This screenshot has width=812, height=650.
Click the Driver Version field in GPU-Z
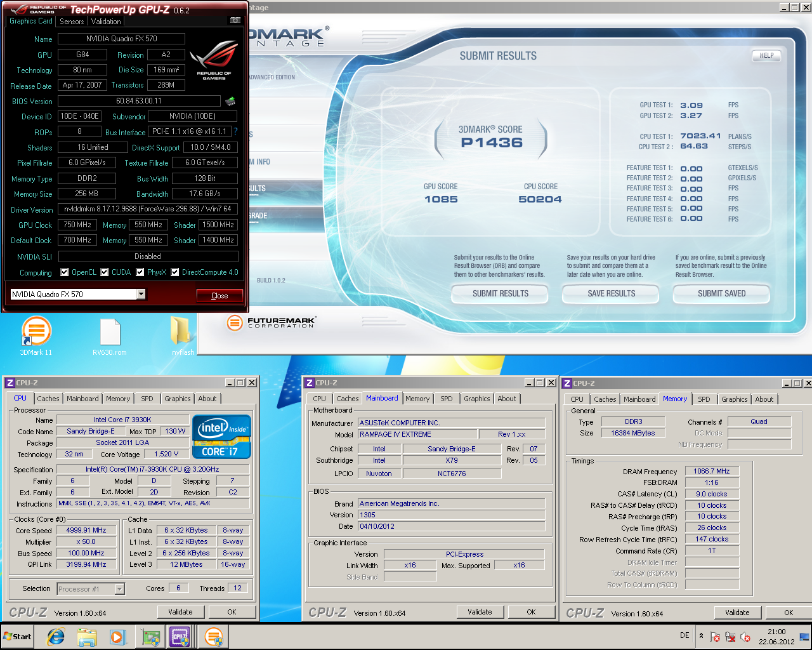148,209
